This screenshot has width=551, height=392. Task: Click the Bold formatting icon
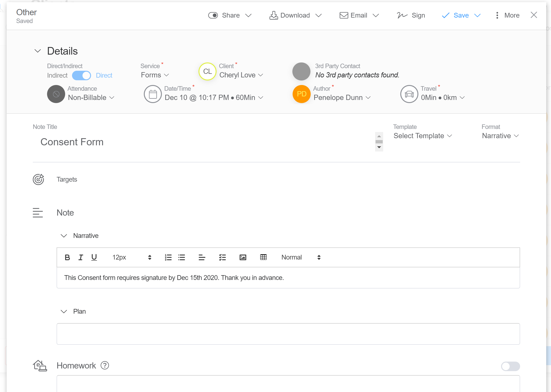pos(68,257)
